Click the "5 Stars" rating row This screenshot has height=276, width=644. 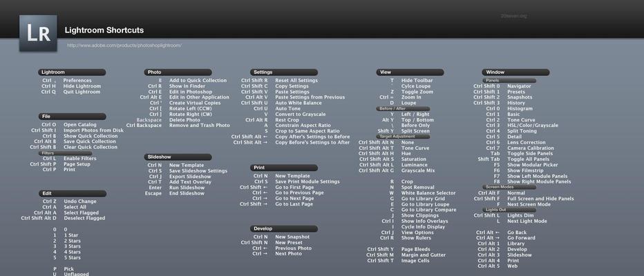[67, 258]
